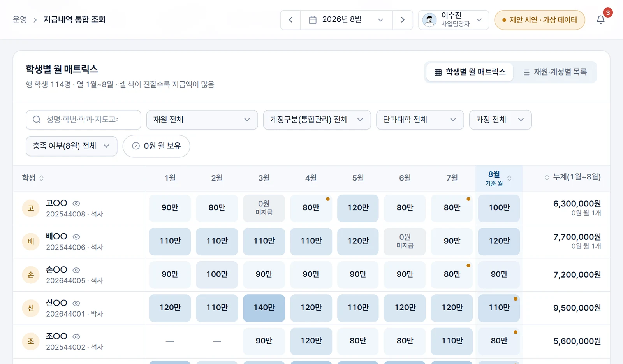623x364 pixels.
Task: Open 신OO's 8월 110만 cell
Action: (499, 308)
